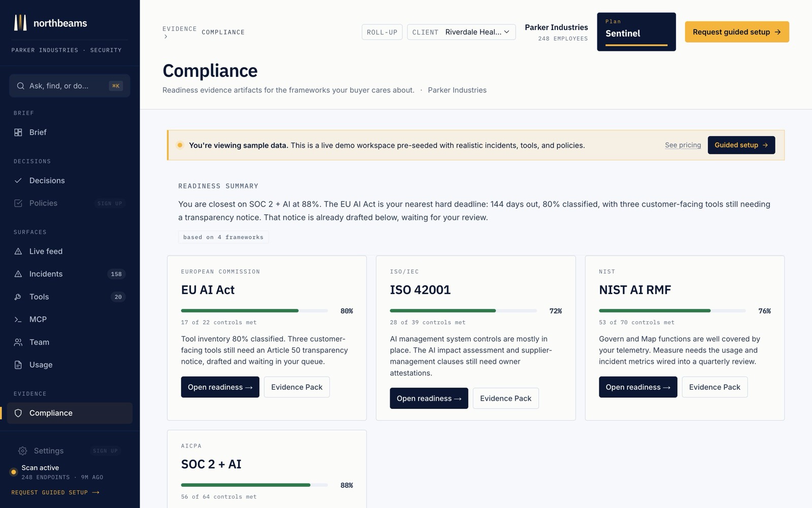Click the Settings gear icon
Screen dimensions: 812x508
click(x=22, y=451)
